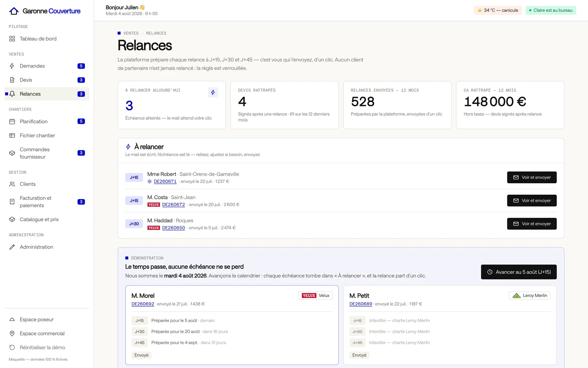
Task: Click the Espace poseur hard hat icon
Action: click(x=12, y=319)
